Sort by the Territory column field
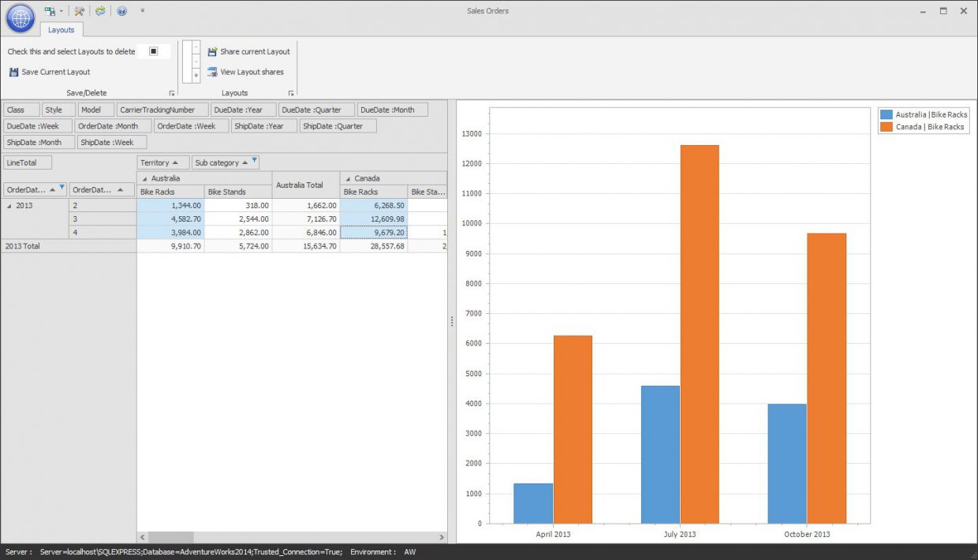 163,162
